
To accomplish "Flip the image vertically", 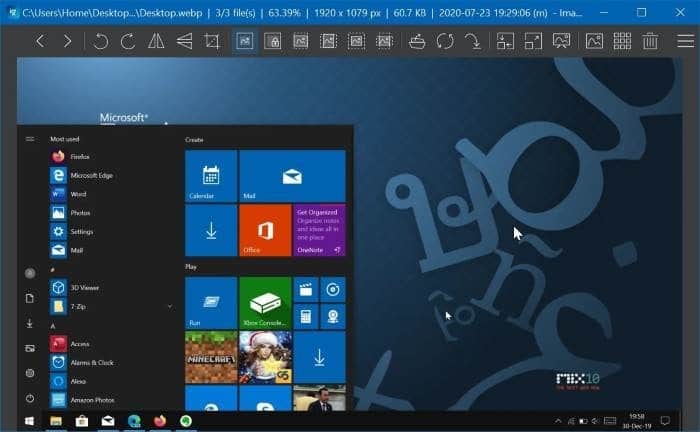I will pos(184,41).
